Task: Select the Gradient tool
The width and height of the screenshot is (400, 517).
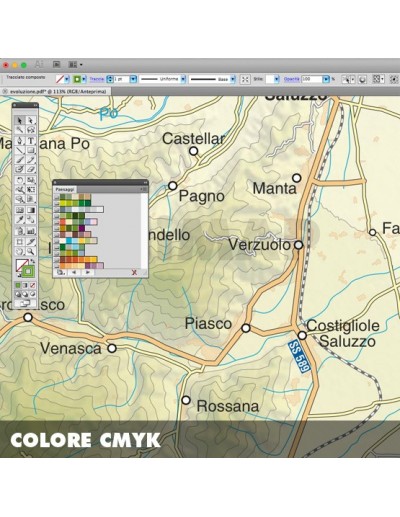Action: pos(31,210)
